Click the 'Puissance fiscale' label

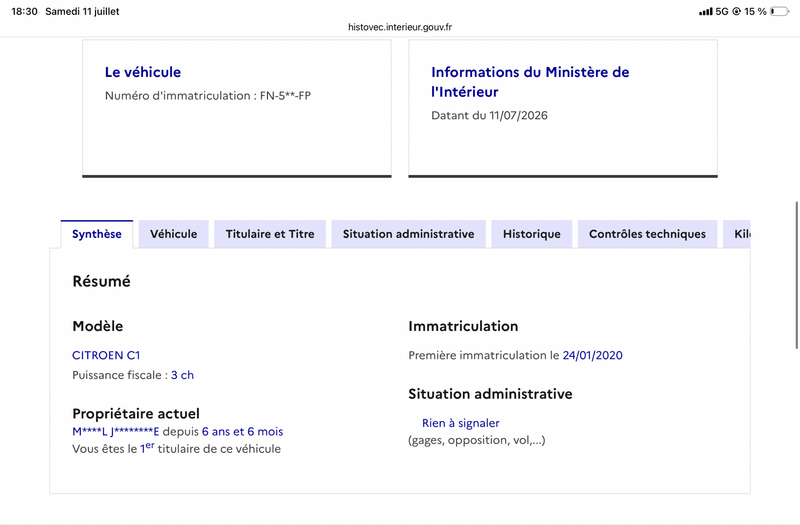[120, 375]
